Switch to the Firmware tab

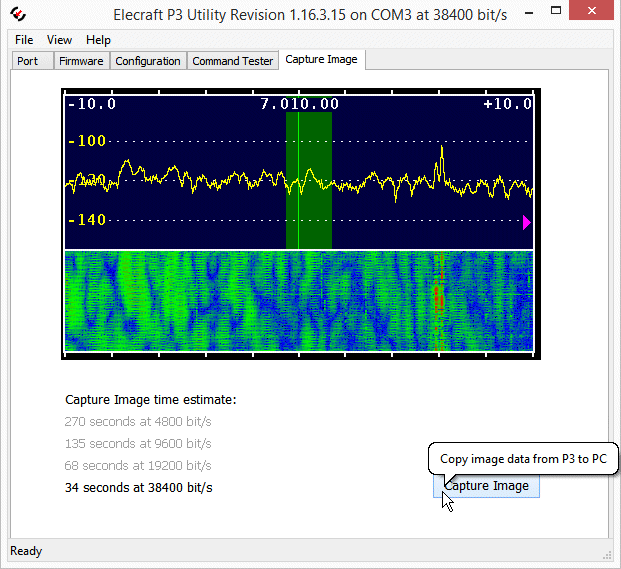click(x=81, y=61)
